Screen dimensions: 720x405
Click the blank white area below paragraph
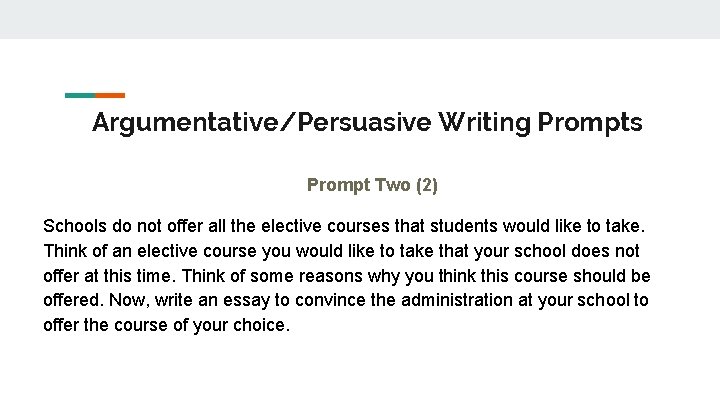coord(360,372)
